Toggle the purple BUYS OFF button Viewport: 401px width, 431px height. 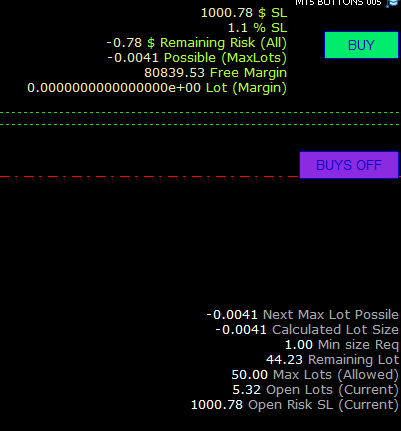tap(349, 165)
